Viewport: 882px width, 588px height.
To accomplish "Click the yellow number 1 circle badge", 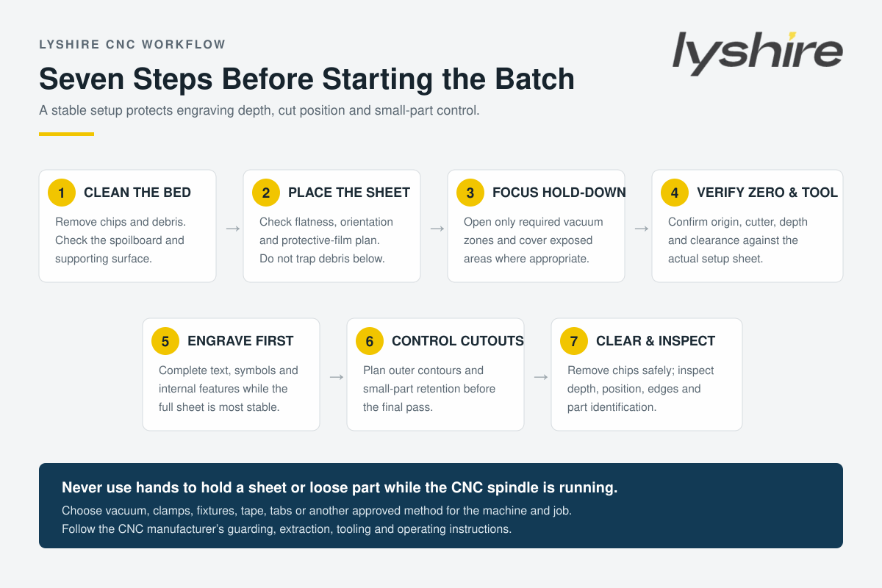I will 62,193.
